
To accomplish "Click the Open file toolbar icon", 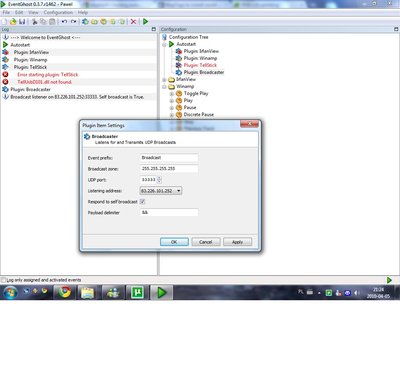I will point(13,22).
